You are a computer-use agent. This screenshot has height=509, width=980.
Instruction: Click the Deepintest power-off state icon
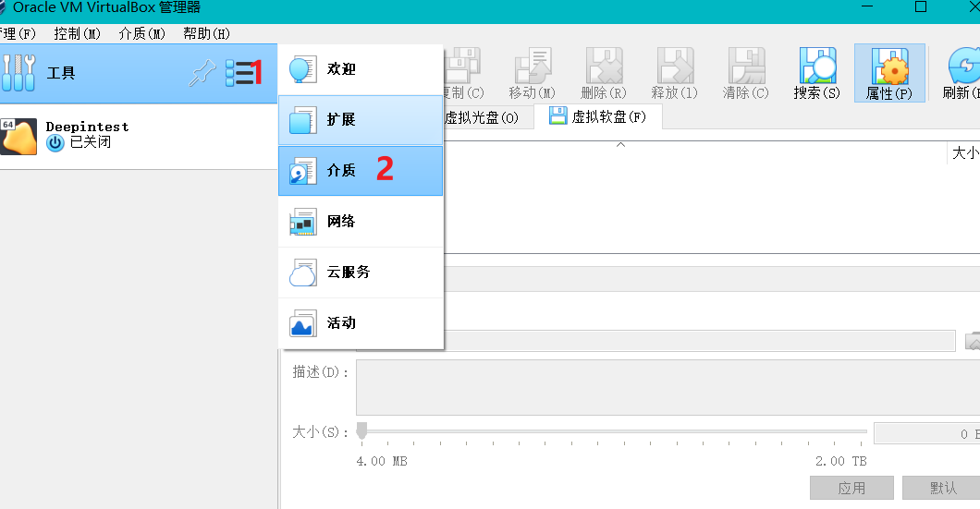(55, 143)
